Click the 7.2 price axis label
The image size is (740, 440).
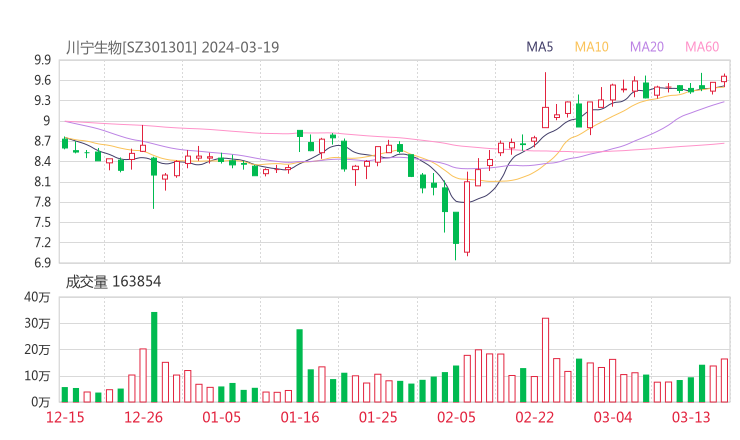point(42,243)
